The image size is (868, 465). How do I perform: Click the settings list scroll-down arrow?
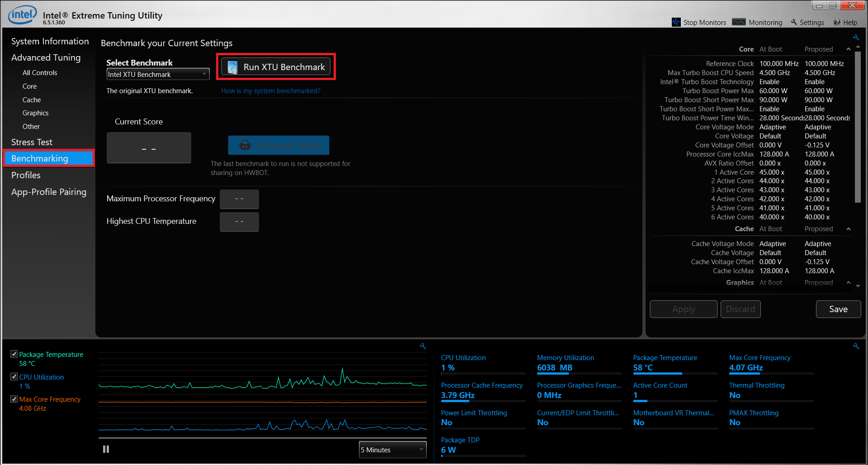point(858,286)
